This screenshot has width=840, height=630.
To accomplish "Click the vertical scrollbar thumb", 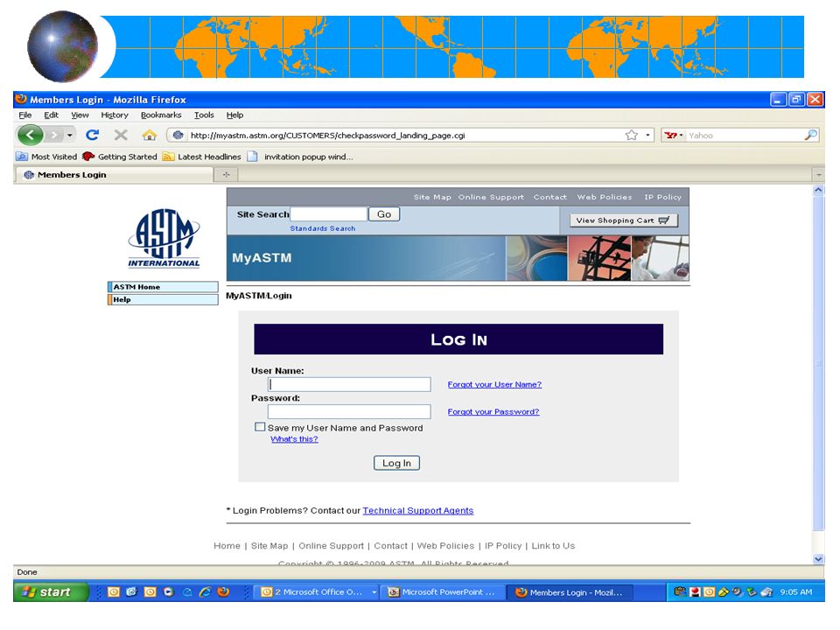I will tap(818, 363).
